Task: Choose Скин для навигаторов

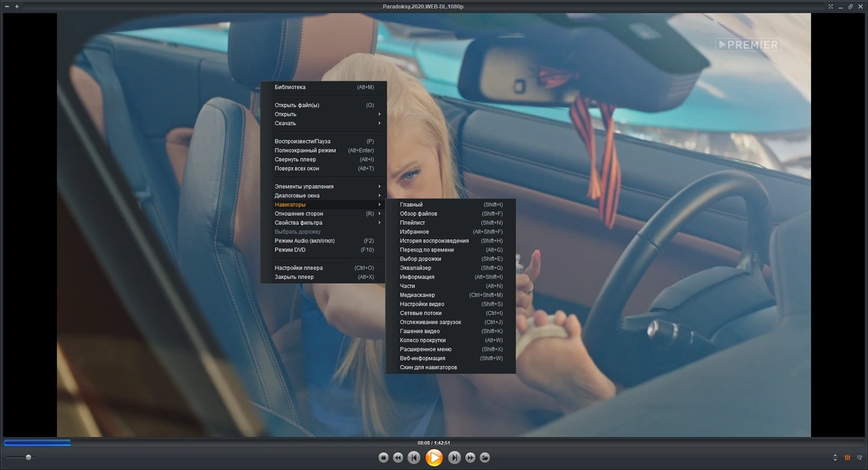Action: point(451,367)
